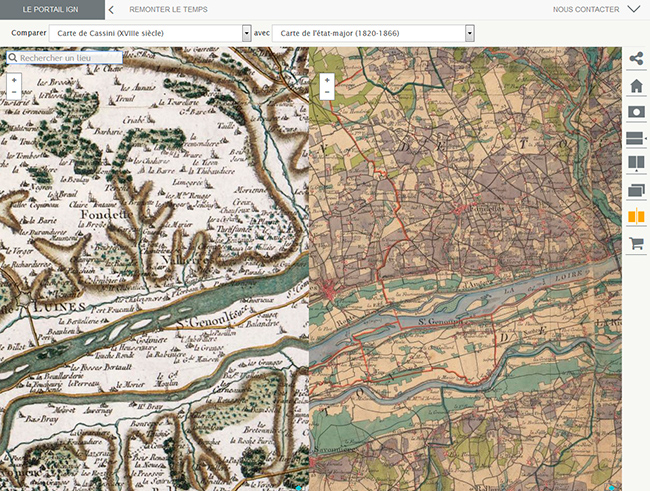The height and width of the screenshot is (491, 650).
Task: Open the 'Carte de l'état-major' dropdown
Action: point(373,33)
